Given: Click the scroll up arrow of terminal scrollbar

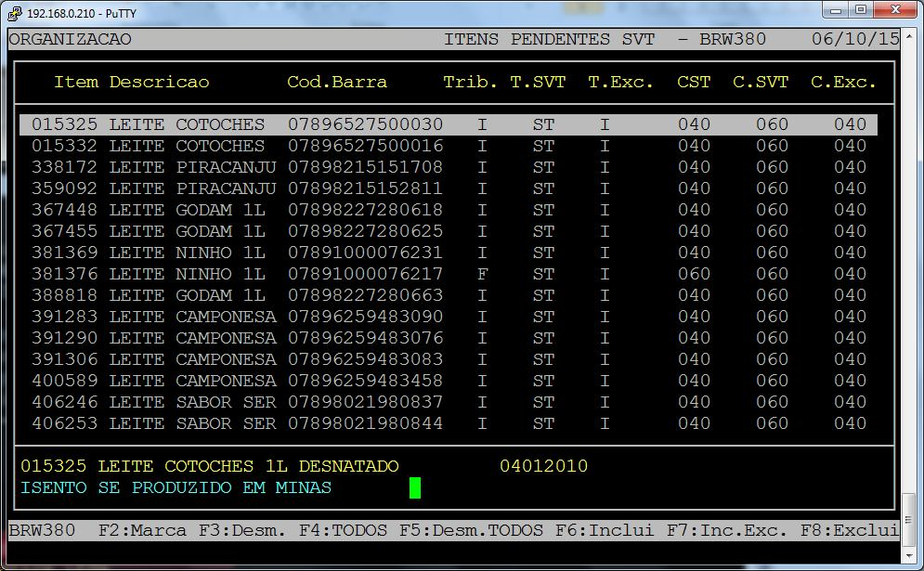Looking at the screenshot, I should (908, 37).
